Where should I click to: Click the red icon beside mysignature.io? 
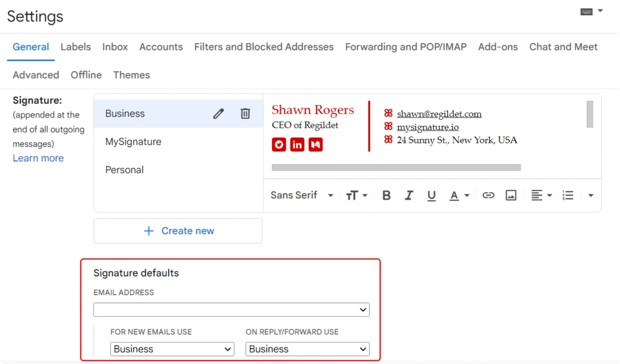(x=388, y=126)
